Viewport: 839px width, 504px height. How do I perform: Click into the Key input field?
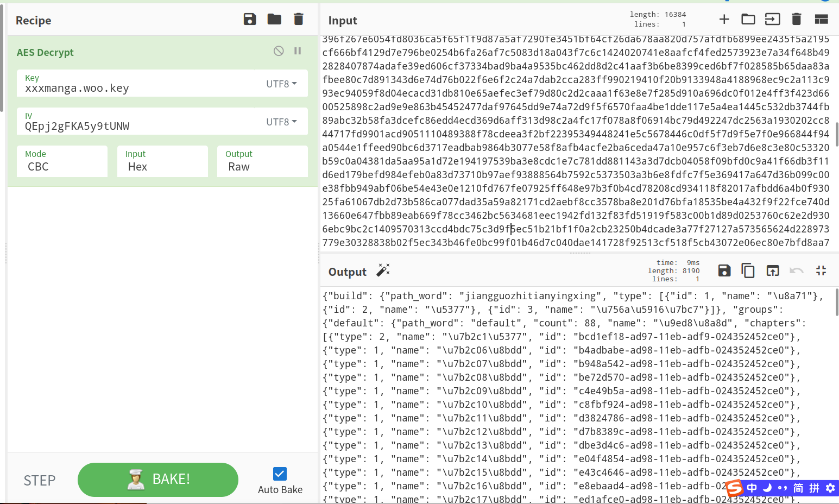coord(136,88)
